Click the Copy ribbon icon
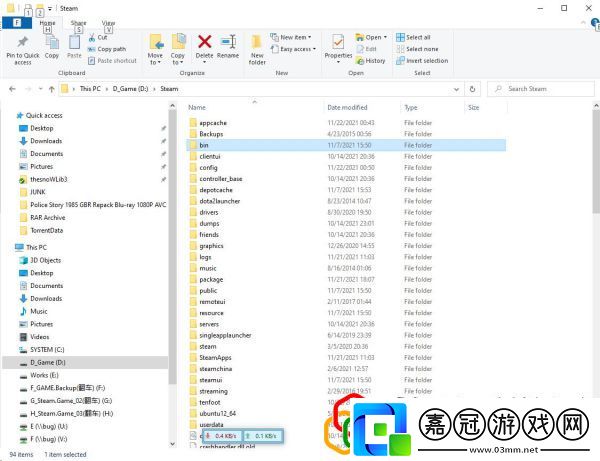 pyautogui.click(x=52, y=42)
